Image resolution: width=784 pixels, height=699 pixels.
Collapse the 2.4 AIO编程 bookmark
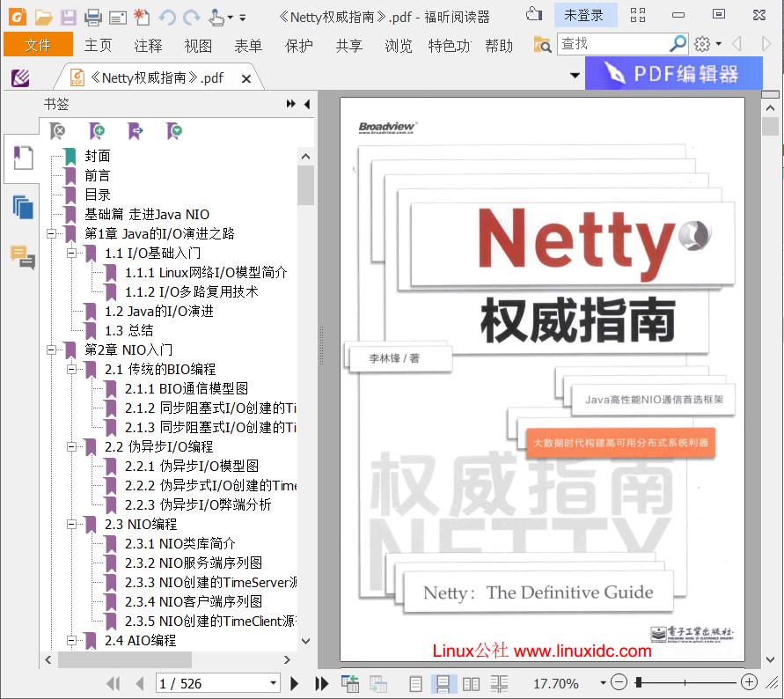[x=71, y=640]
